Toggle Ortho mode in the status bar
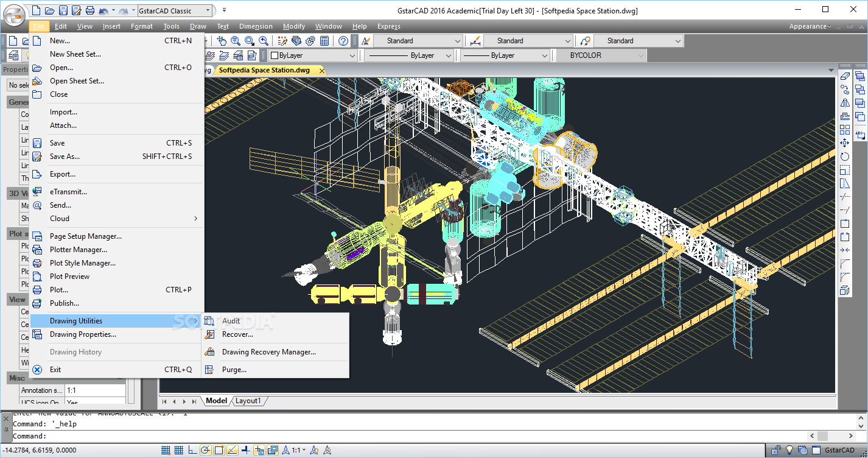The width and height of the screenshot is (868, 458). [x=192, y=451]
